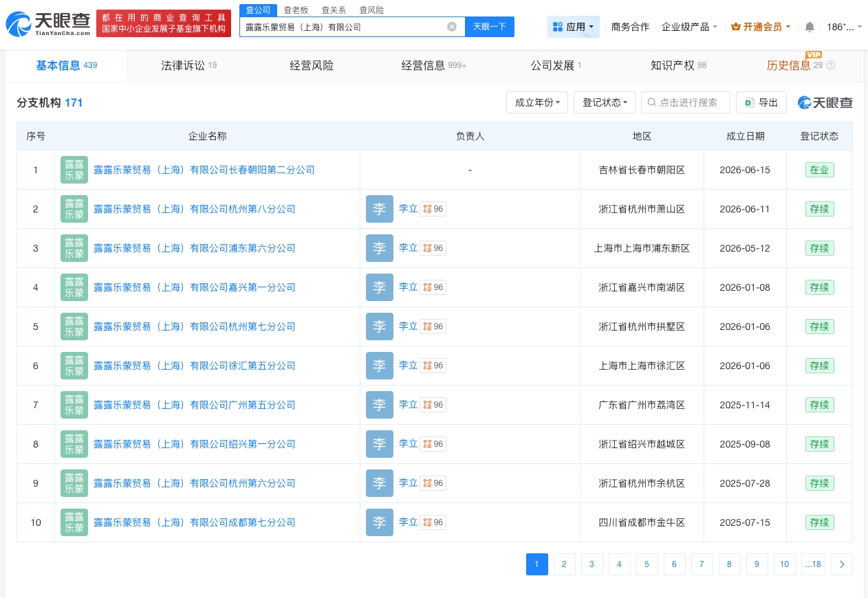This screenshot has height=598, width=868.
Task: Click the 96 relation badge in 绍兴第一分公司 row
Action: click(x=433, y=444)
